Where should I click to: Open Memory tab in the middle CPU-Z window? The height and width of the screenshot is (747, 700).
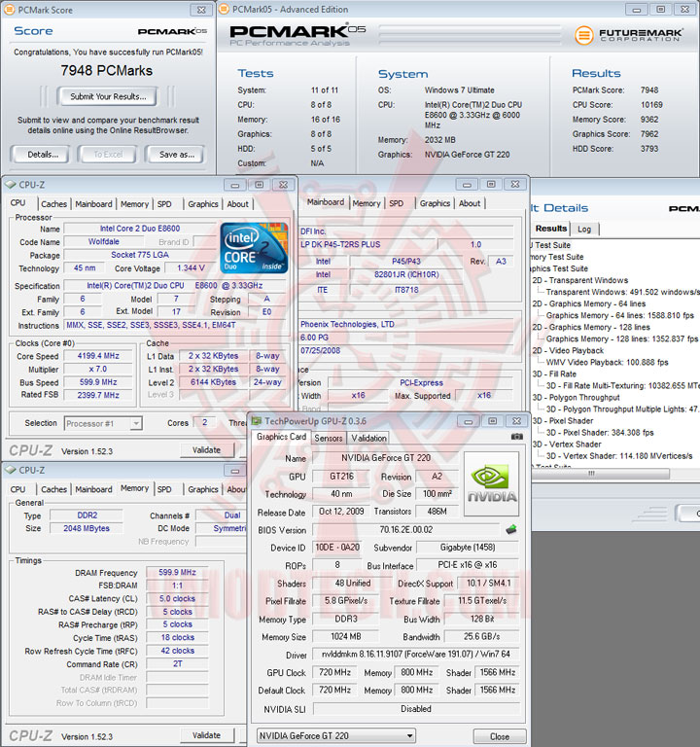pos(367,203)
